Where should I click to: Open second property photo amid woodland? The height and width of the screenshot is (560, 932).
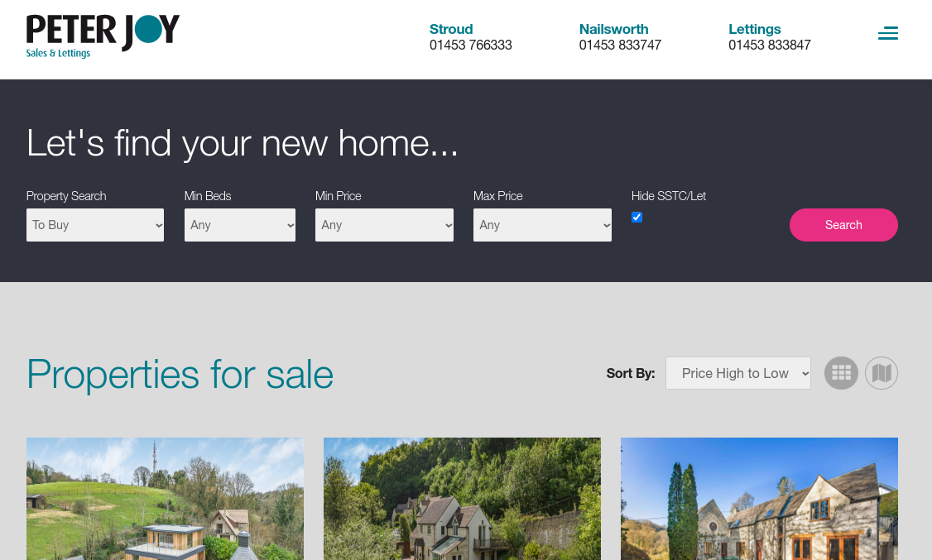pos(463,499)
